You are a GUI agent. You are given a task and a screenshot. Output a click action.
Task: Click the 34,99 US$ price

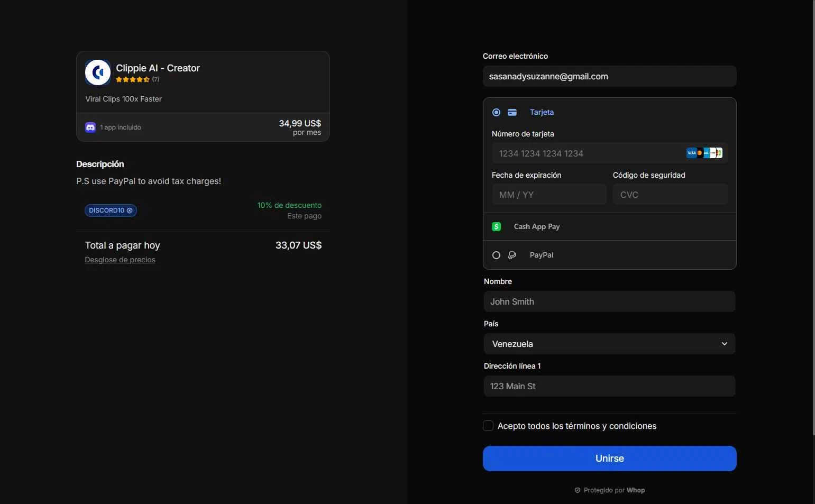(300, 123)
